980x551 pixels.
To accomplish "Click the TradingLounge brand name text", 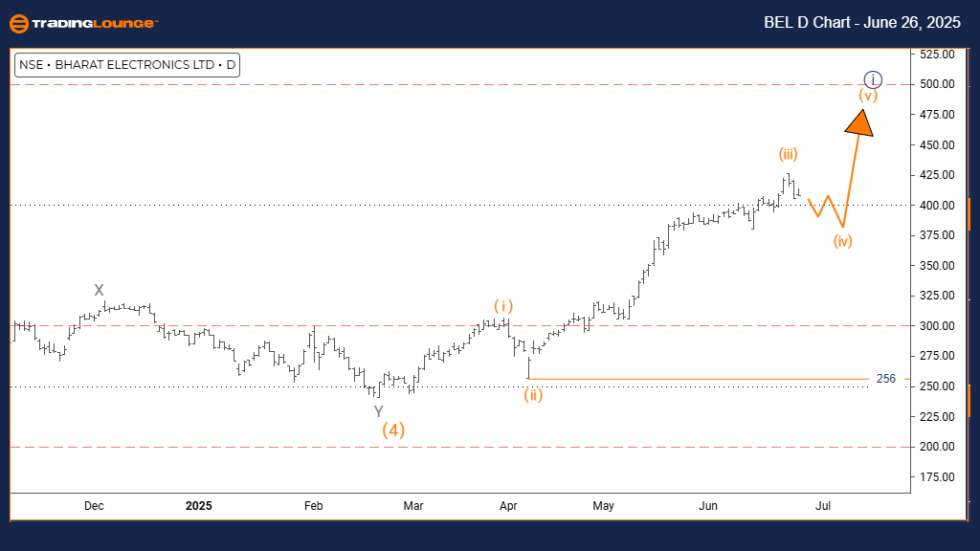I will point(95,24).
